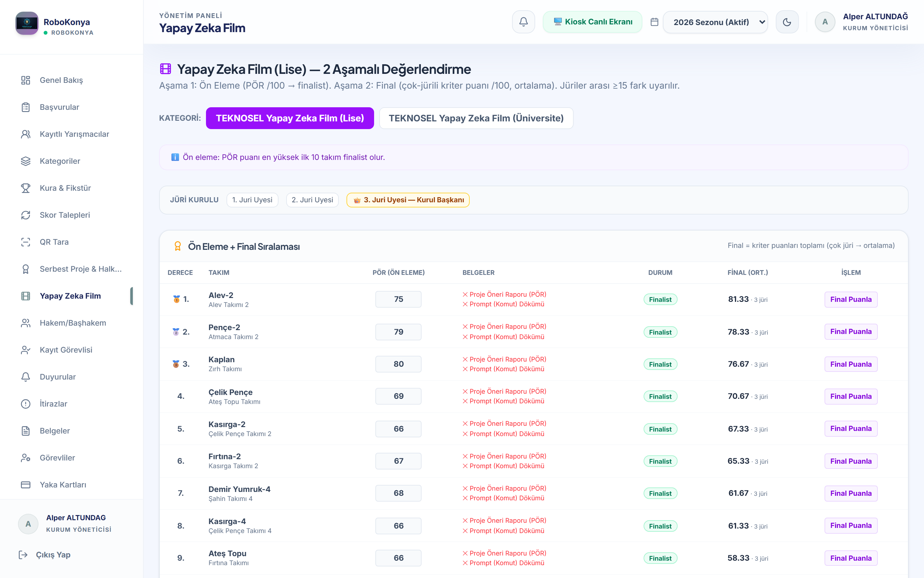Click Final Puanla for Çelik Pençe
Viewport: 924px width, 578px height.
tap(851, 397)
